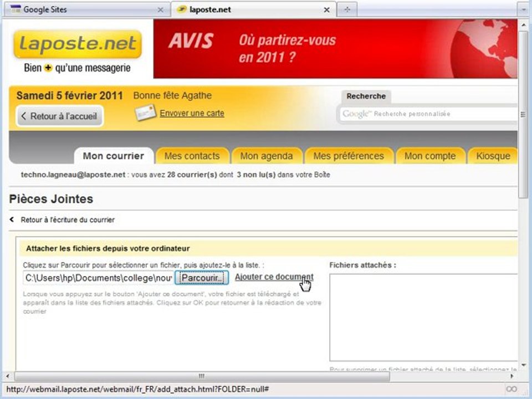
Task: Click the Pièces Jointes heading
Action: 51,199
